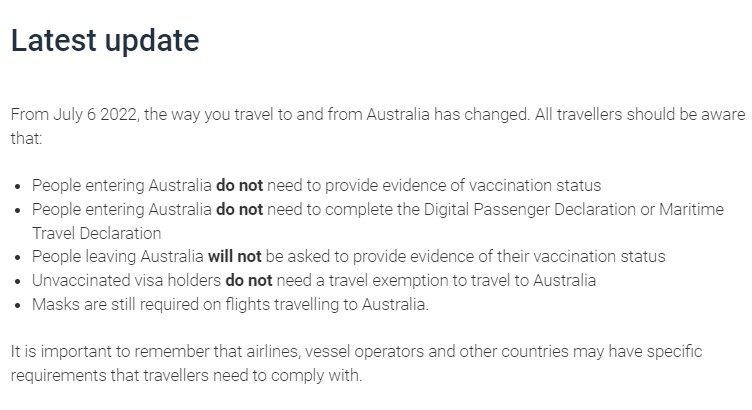752x410 pixels.
Task: Click the word "Masks" in last bullet
Action: coord(54,305)
